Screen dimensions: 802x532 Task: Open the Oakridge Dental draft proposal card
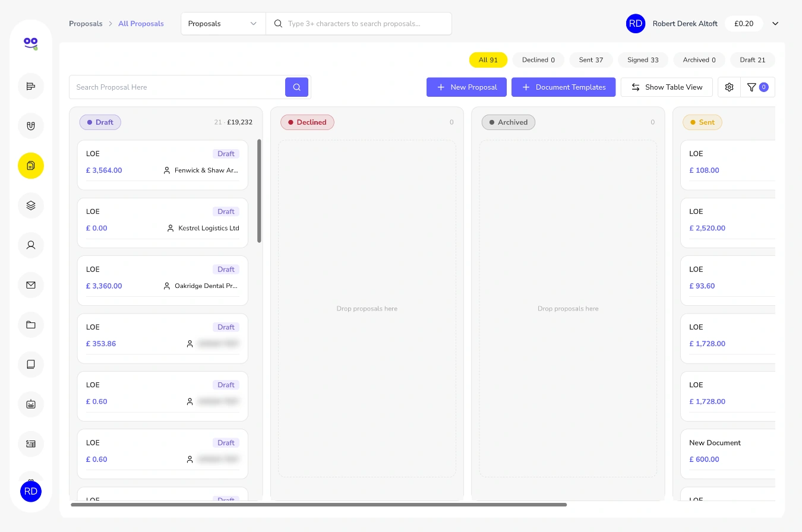coord(163,280)
